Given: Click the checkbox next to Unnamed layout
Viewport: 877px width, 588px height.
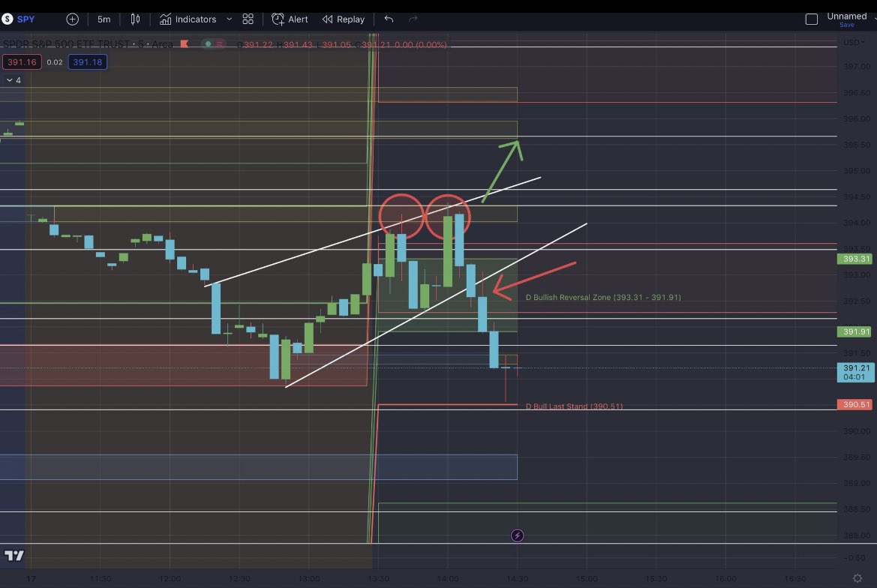Looking at the screenshot, I should point(812,18).
